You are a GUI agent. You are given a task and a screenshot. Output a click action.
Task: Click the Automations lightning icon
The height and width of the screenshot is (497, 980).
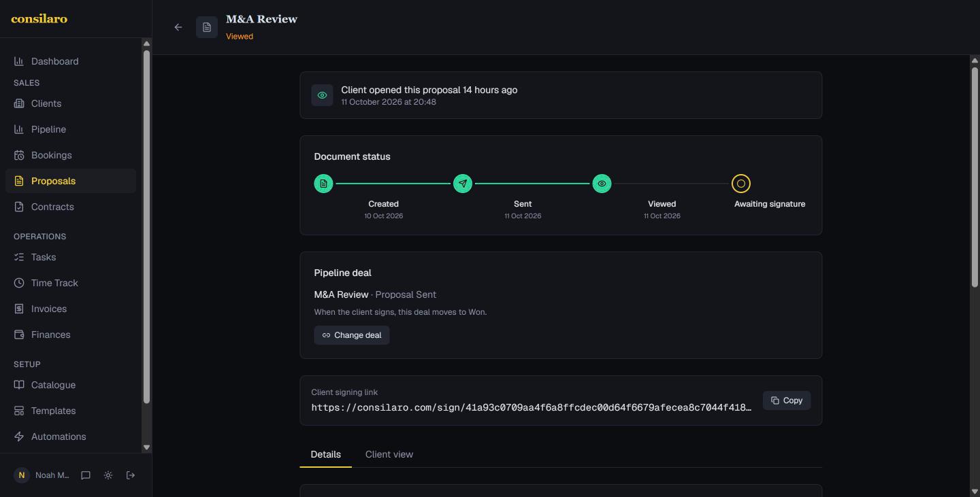click(19, 436)
